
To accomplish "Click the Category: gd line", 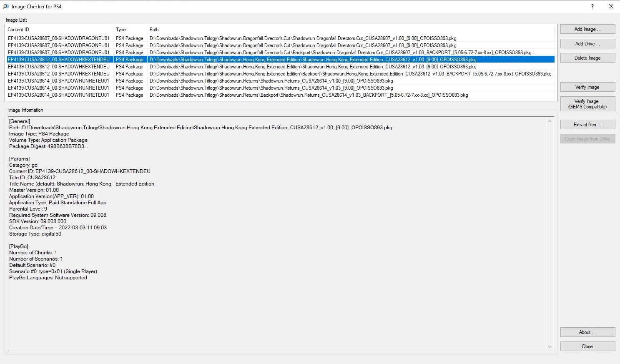I will (23, 165).
